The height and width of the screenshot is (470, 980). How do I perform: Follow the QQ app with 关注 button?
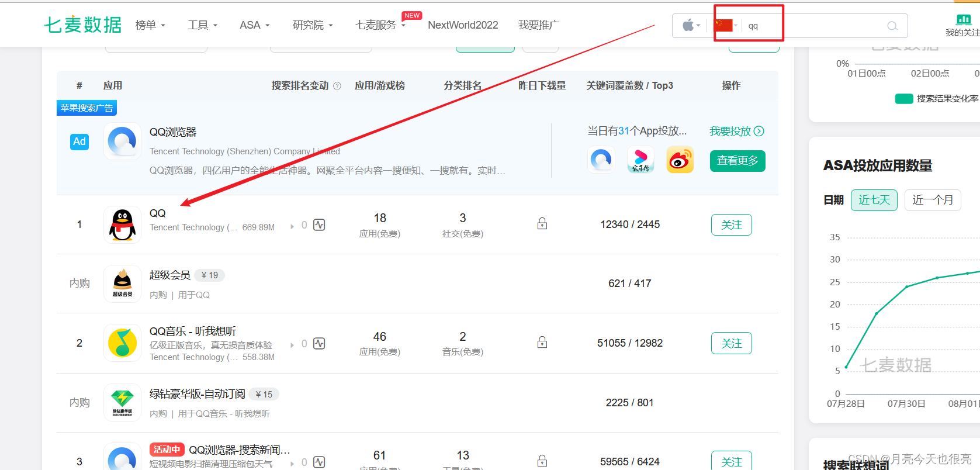(x=732, y=225)
